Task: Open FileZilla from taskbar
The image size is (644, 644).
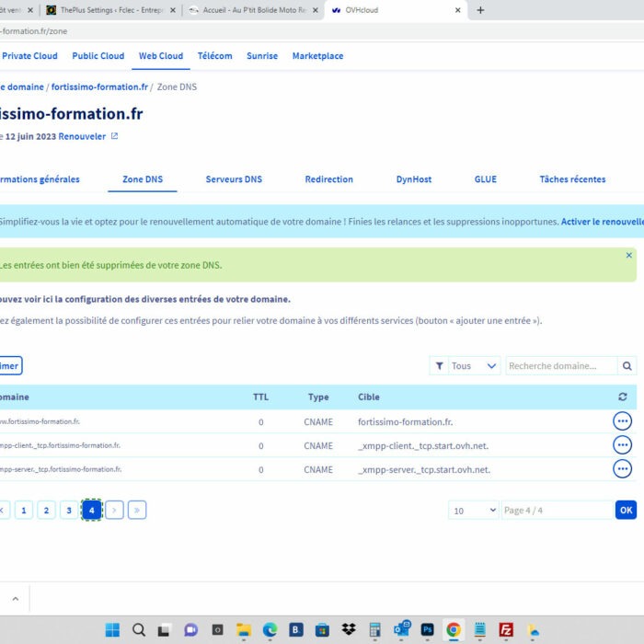Action: click(506, 629)
